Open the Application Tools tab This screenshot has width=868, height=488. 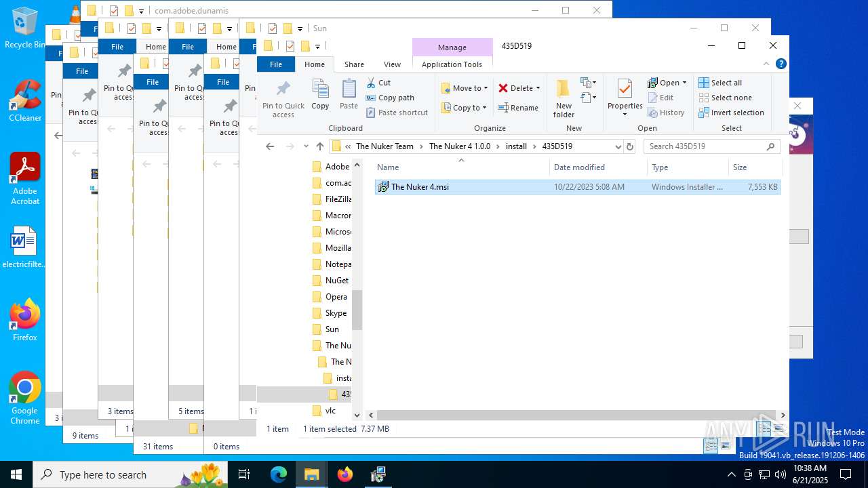pos(452,64)
